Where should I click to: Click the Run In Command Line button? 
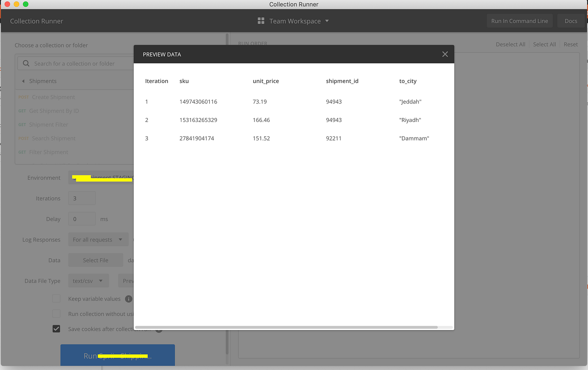click(520, 20)
